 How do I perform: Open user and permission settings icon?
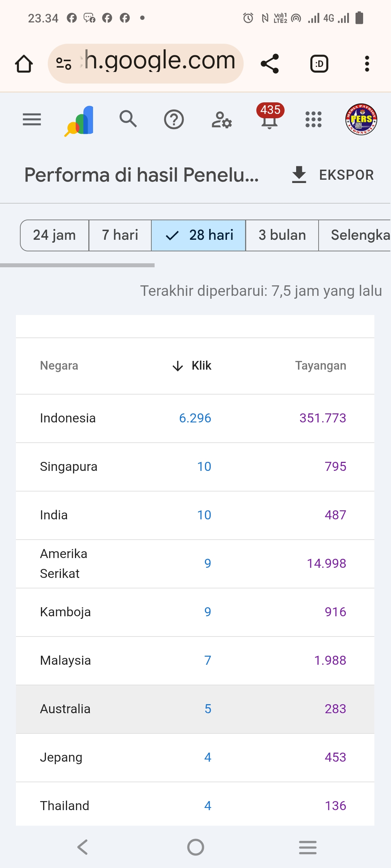(222, 120)
